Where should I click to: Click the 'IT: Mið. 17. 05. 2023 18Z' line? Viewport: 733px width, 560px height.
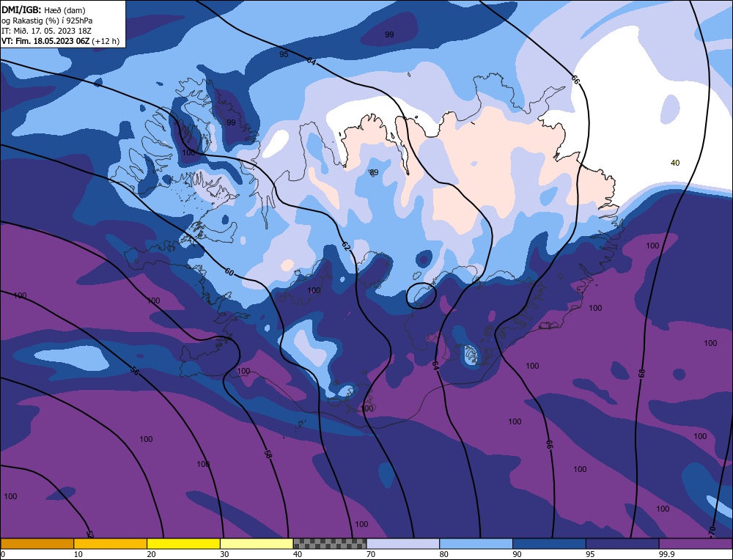46,31
